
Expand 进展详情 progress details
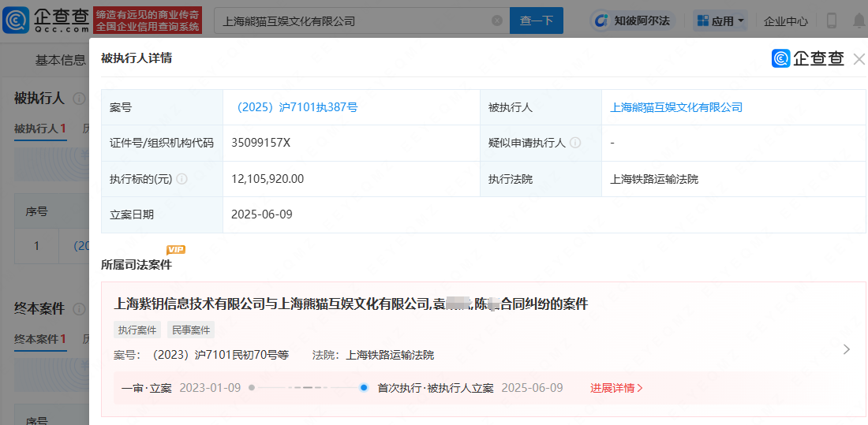616,388
